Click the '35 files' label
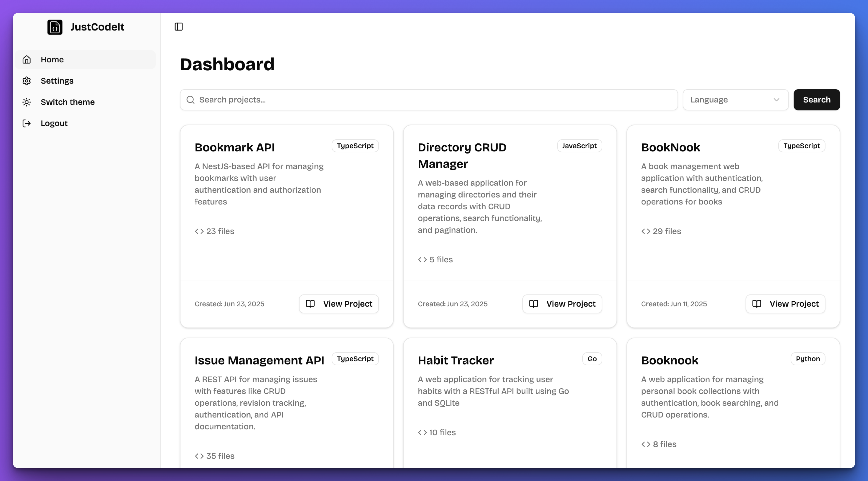868x481 pixels. pyautogui.click(x=220, y=456)
